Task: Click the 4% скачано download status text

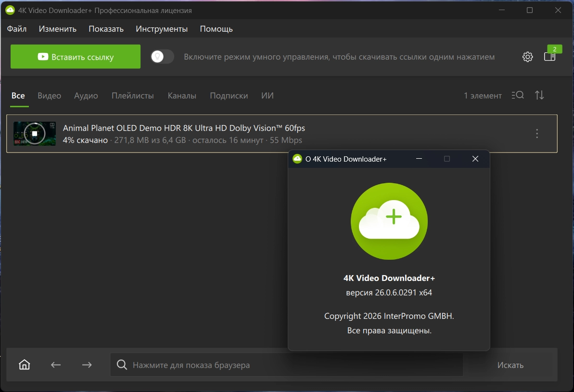Action: click(85, 140)
